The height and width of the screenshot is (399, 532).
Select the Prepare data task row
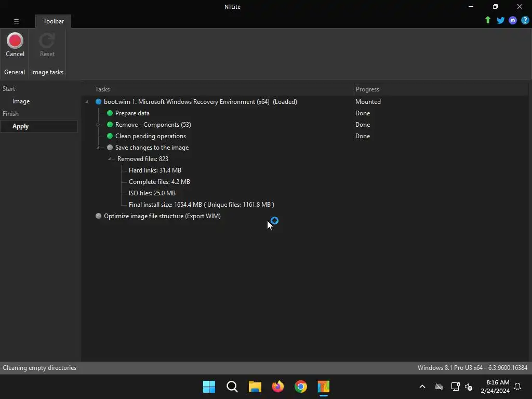pos(132,113)
